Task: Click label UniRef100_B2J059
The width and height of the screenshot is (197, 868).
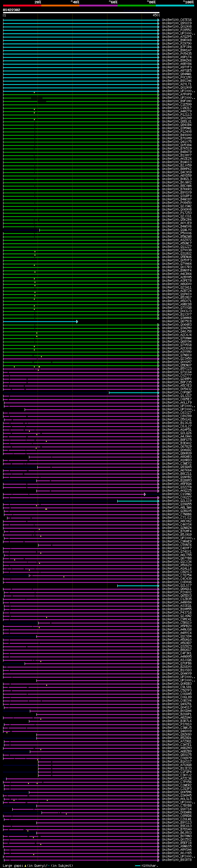Action: tap(177, 165)
